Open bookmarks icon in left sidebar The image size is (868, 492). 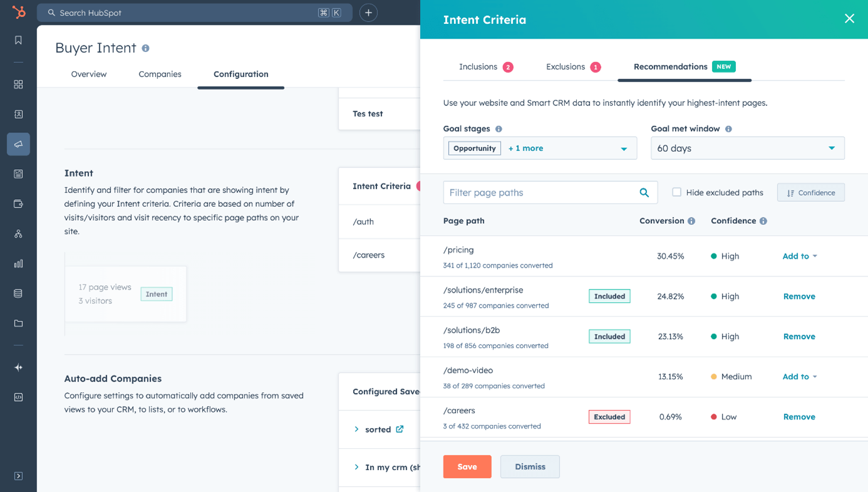point(18,40)
